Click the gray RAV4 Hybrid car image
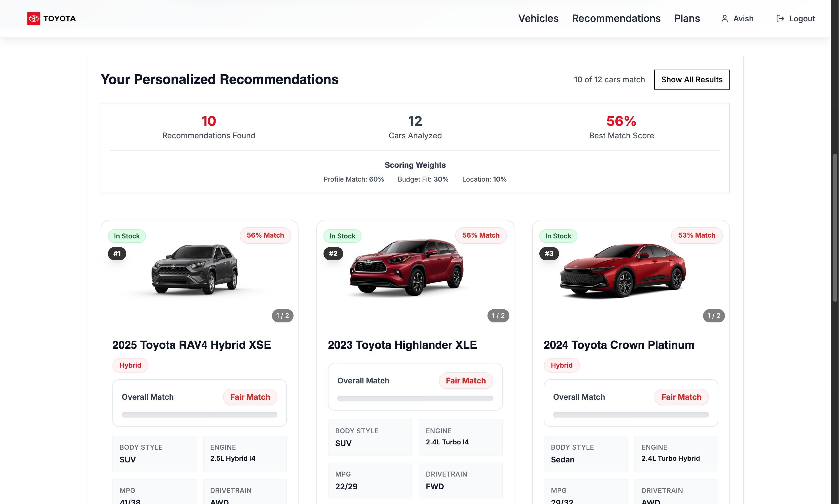 click(195, 269)
